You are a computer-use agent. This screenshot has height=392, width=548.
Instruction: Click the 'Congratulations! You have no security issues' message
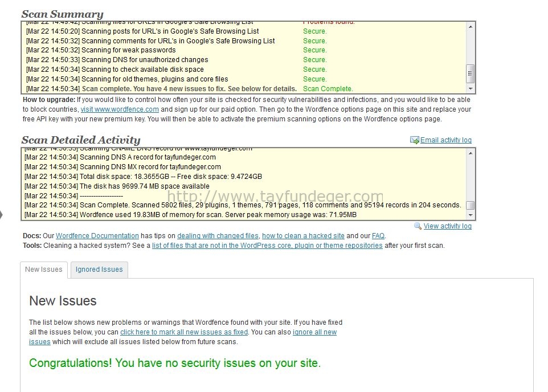(175, 363)
